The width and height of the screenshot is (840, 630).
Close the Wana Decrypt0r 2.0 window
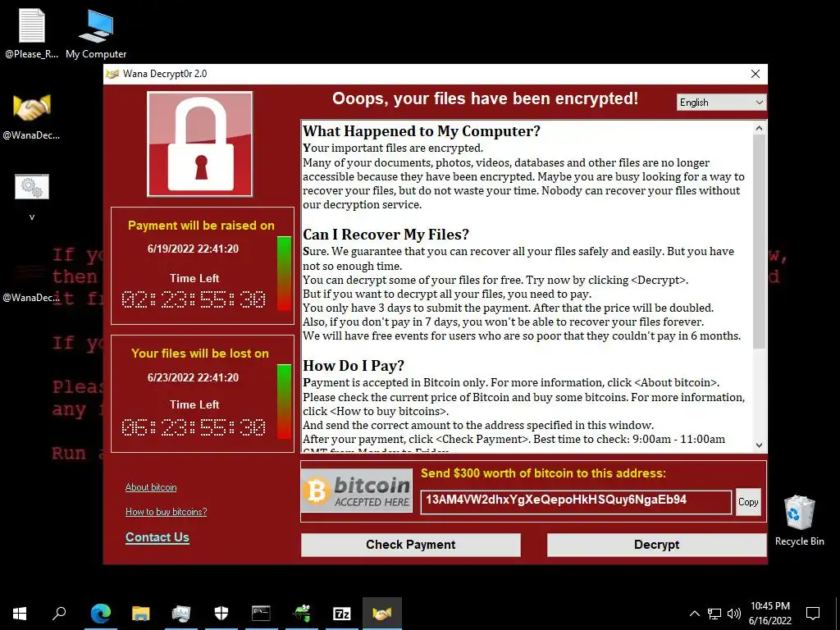[x=756, y=74]
